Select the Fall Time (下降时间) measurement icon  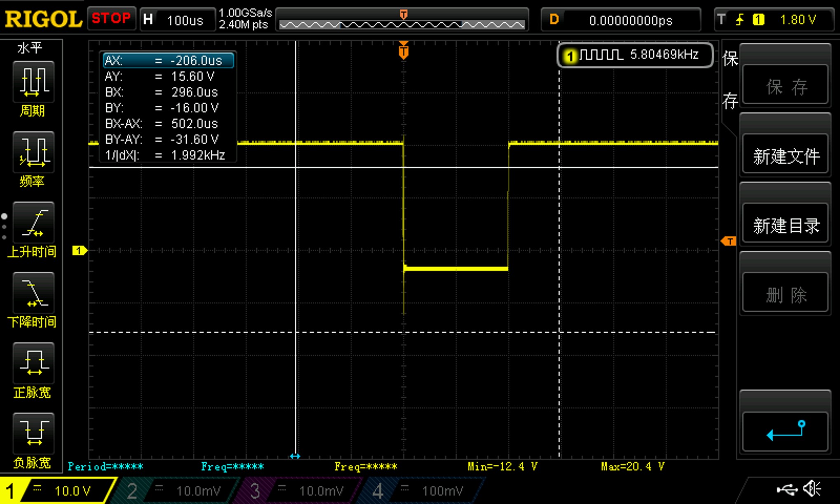pyautogui.click(x=33, y=293)
